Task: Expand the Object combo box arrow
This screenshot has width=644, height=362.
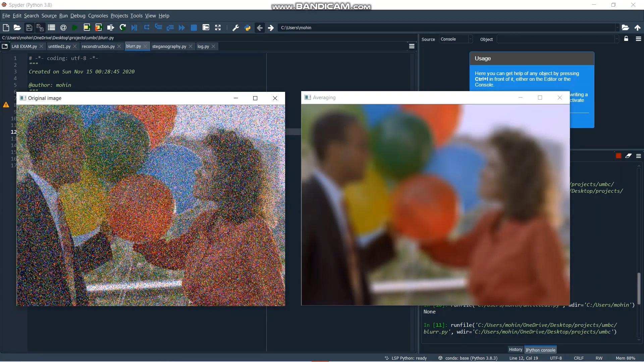Action: [x=616, y=39]
